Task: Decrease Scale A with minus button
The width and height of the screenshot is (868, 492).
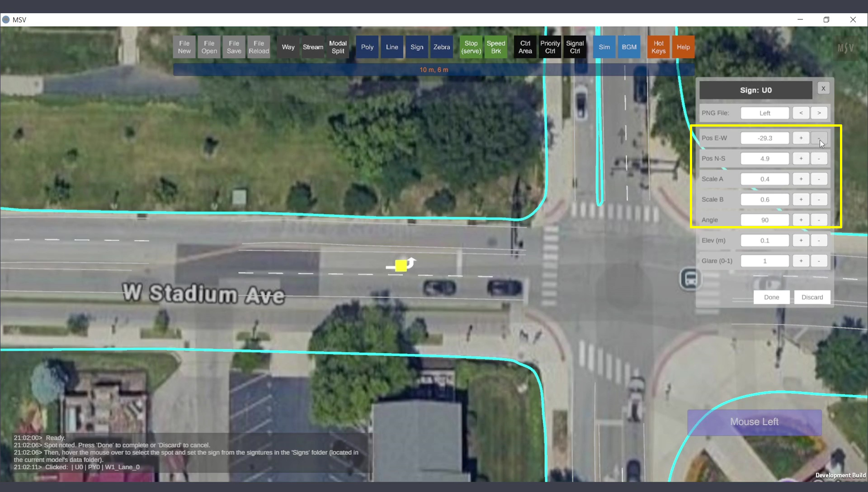Action: pos(819,179)
